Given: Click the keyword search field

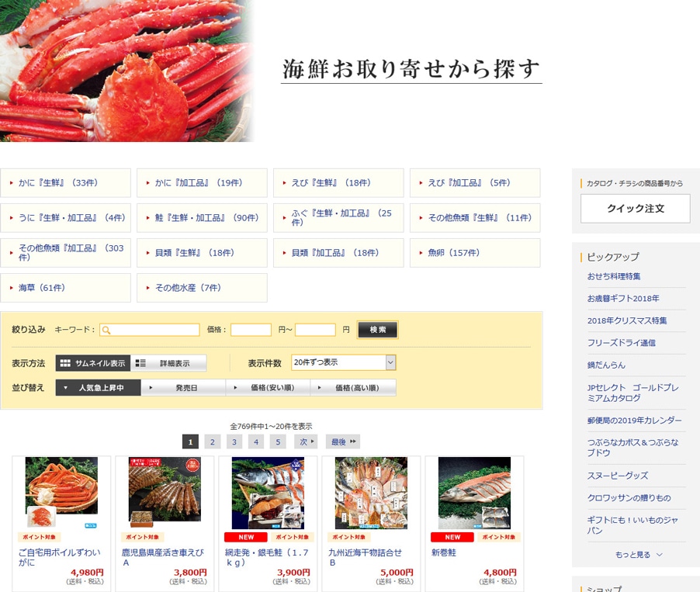Looking at the screenshot, I should click(x=149, y=330).
